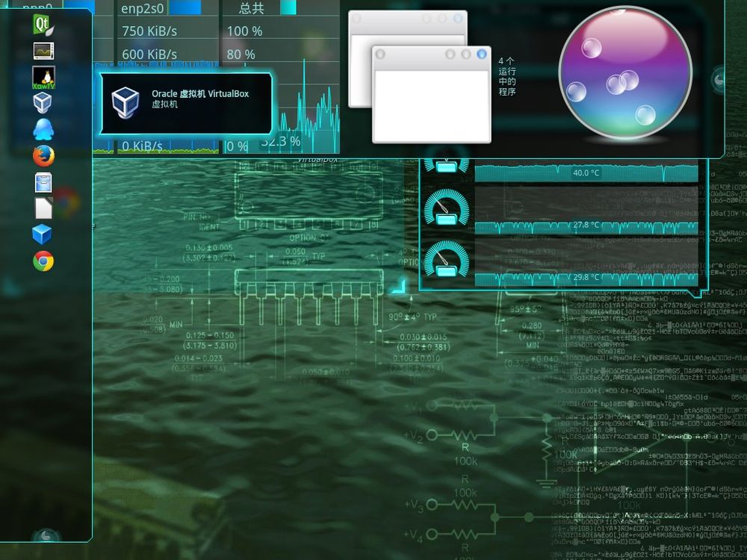Click the blue button on front thumbnail
This screenshot has width=747, height=560.
[x=481, y=54]
